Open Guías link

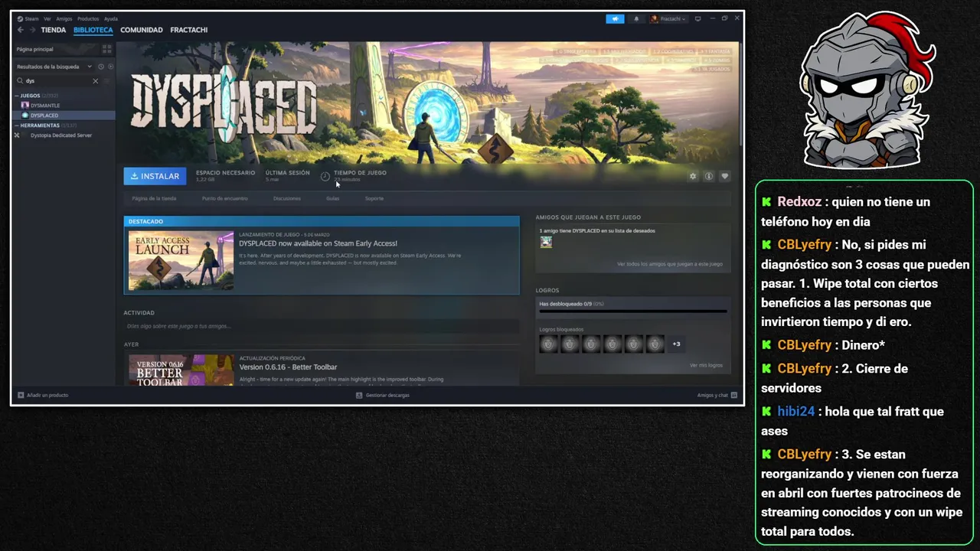pyautogui.click(x=332, y=198)
